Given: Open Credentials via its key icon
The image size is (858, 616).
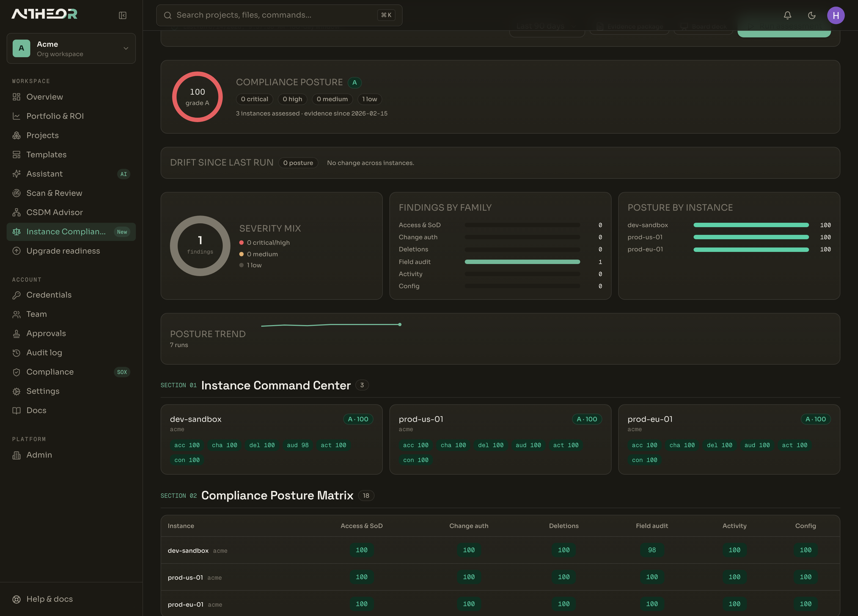Looking at the screenshot, I should (x=16, y=295).
